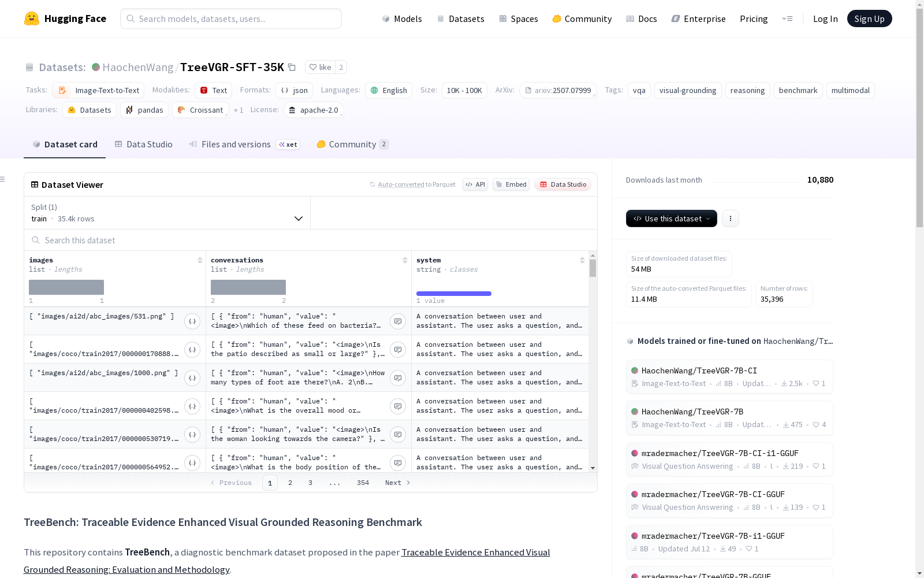Open the red Data Studio button in viewer
The image size is (924, 578).
click(563, 184)
